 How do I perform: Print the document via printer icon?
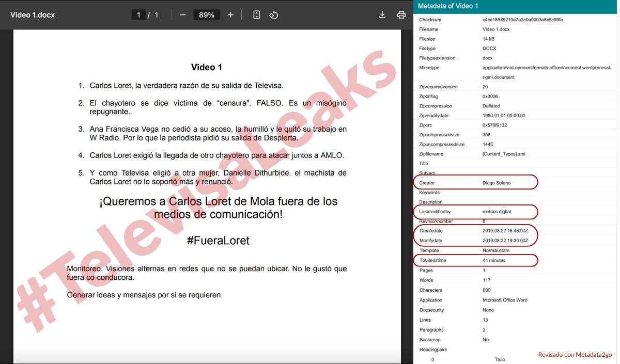[401, 15]
